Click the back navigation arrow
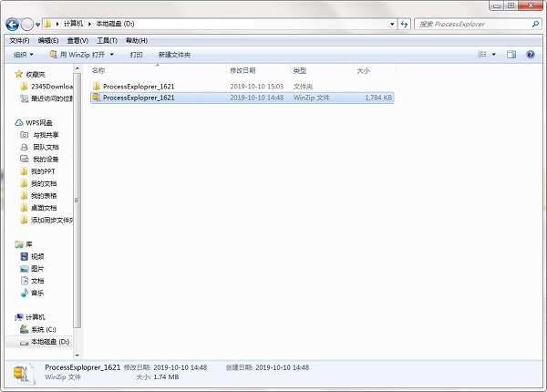This screenshot has height=392, width=547. point(12,23)
